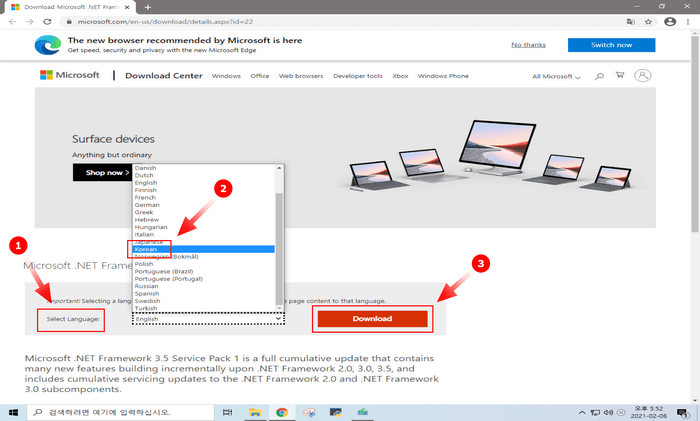Open File Explorer from taskbar
Image resolution: width=700 pixels, height=421 pixels.
pos(254,413)
